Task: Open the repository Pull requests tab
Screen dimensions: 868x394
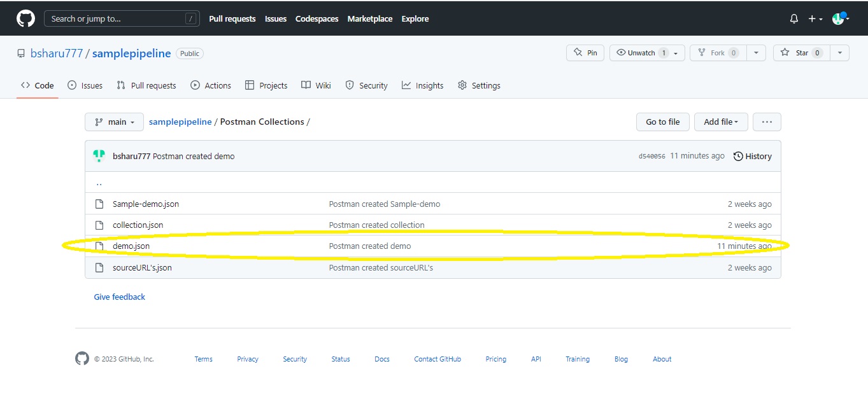Action: pos(146,85)
